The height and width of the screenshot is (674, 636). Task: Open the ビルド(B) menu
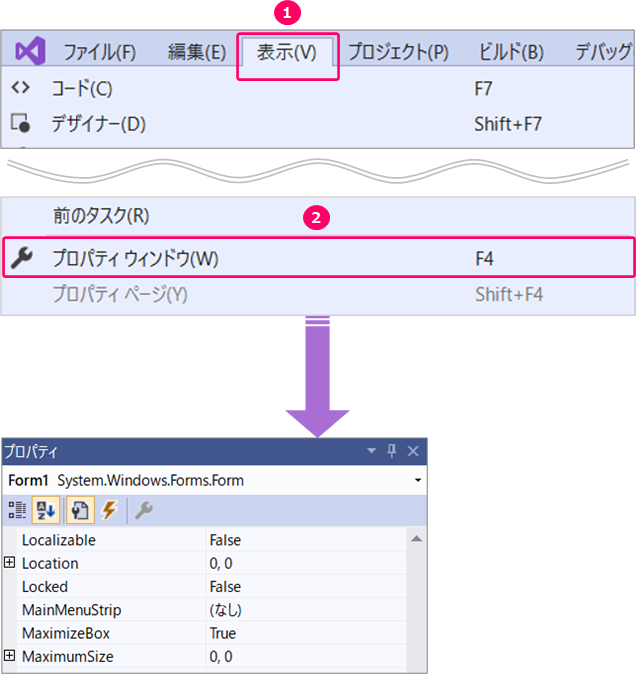(511, 52)
